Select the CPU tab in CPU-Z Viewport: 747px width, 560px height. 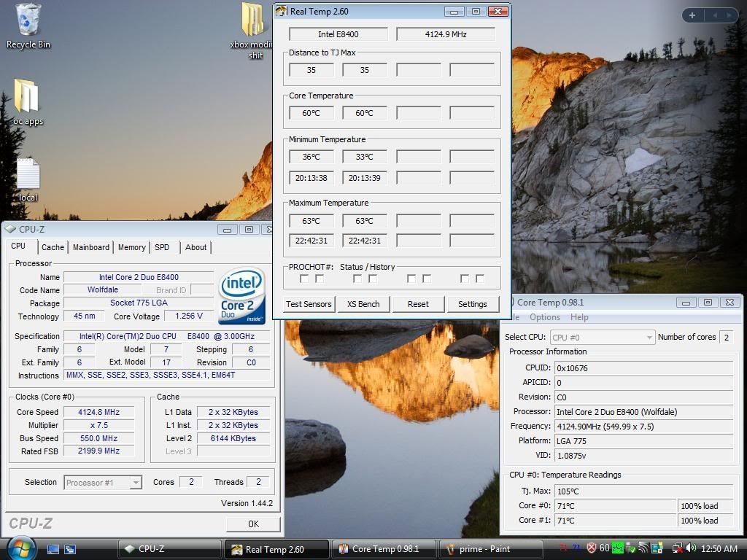18,246
